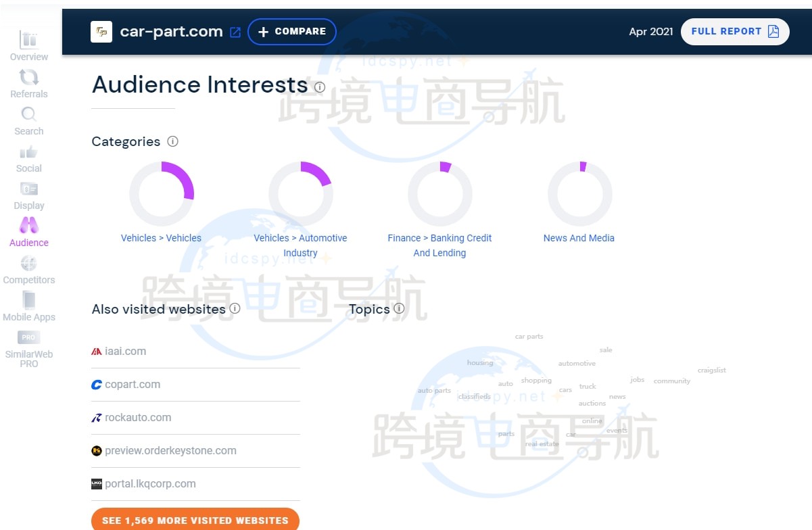This screenshot has width=812, height=530.
Task: Show info tooltip for Audience Interests
Action: point(320,87)
